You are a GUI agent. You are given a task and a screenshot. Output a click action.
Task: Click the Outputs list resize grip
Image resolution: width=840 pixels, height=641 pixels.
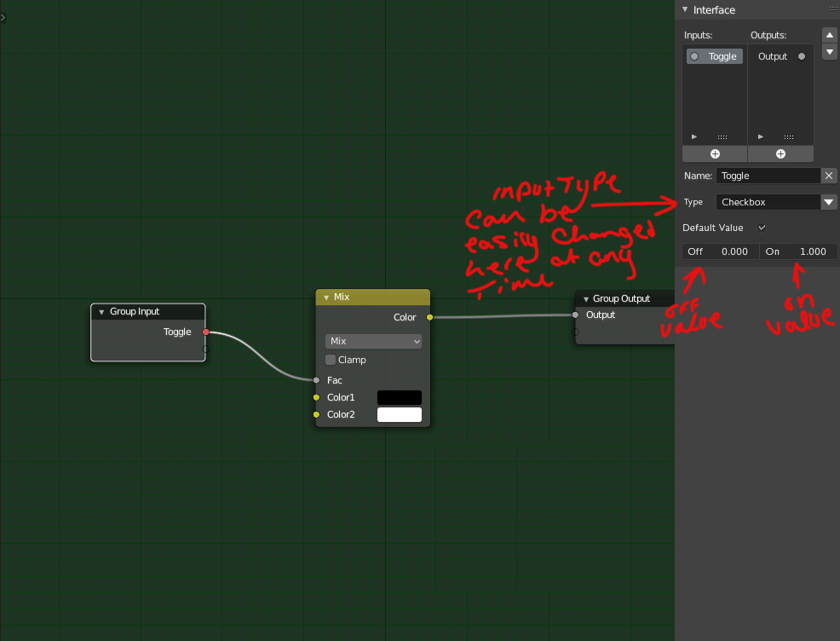coord(789,137)
